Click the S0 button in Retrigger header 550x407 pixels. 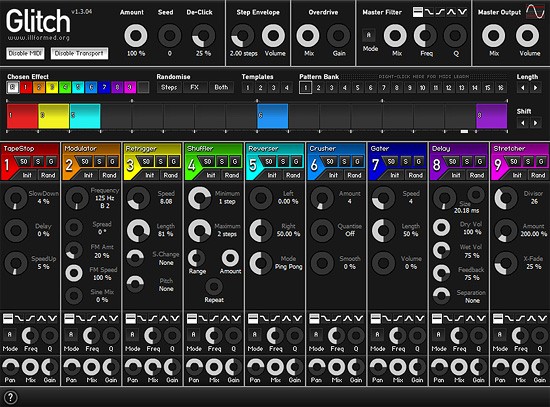pos(146,161)
